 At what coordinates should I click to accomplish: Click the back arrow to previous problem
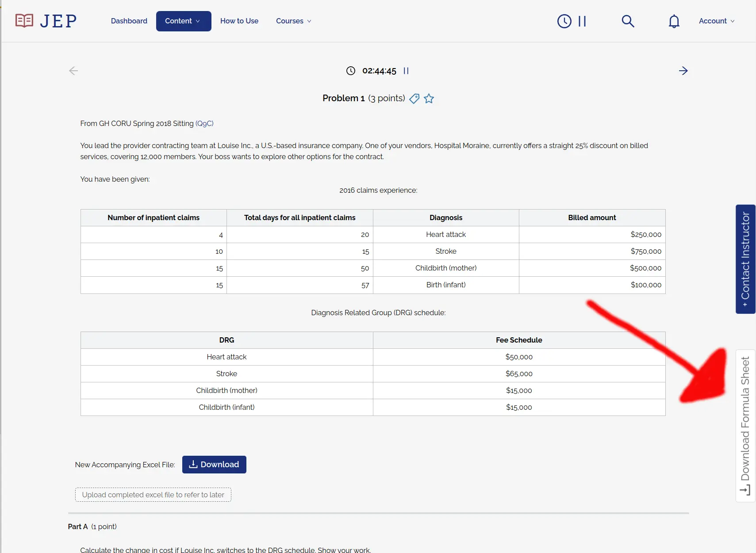(73, 70)
